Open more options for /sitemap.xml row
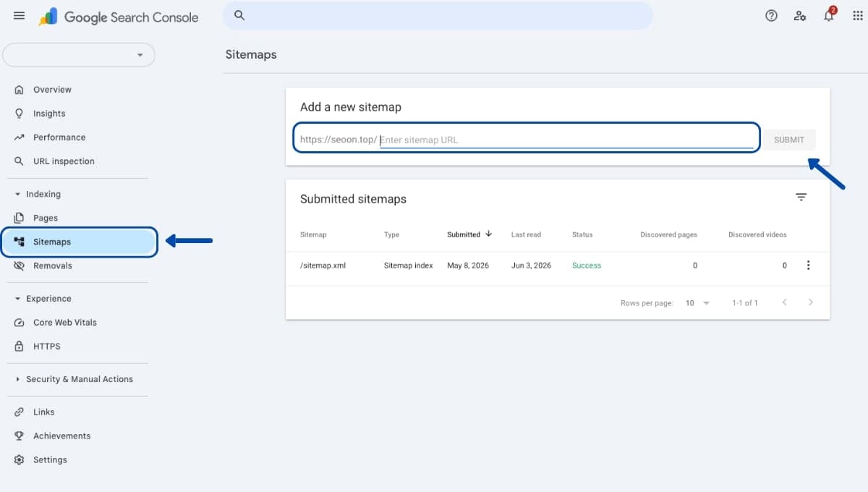868x492 pixels. [x=808, y=266]
